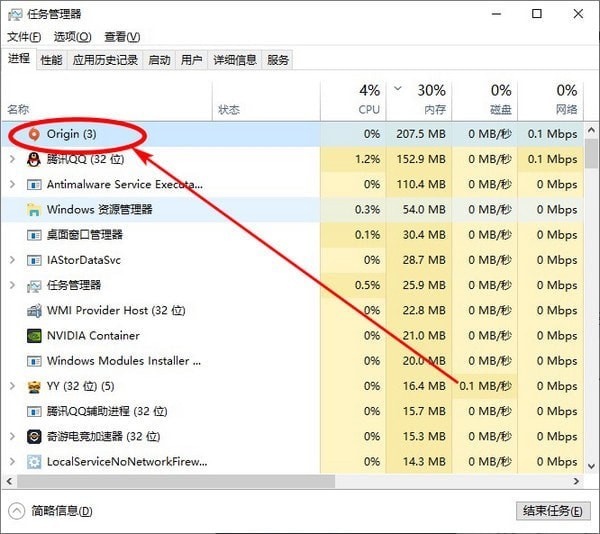Image resolution: width=600 pixels, height=534 pixels.
Task: Click the Windows Modules Installer icon
Action: point(34,361)
